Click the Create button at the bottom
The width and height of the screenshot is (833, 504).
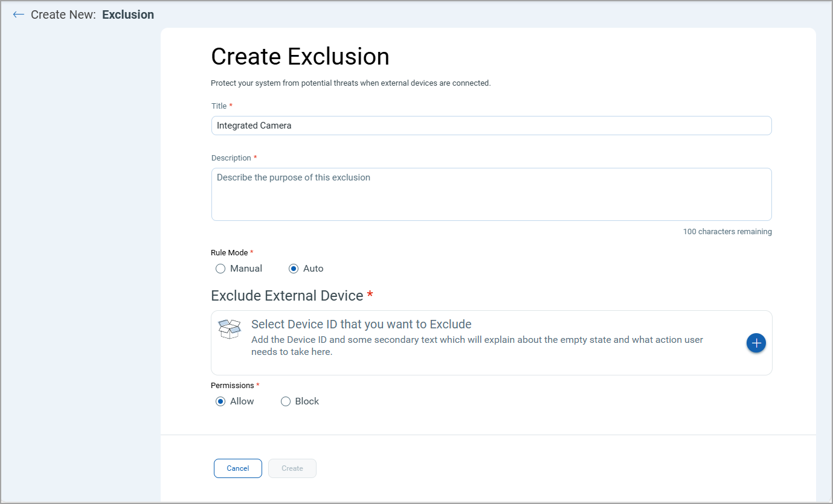(x=292, y=468)
